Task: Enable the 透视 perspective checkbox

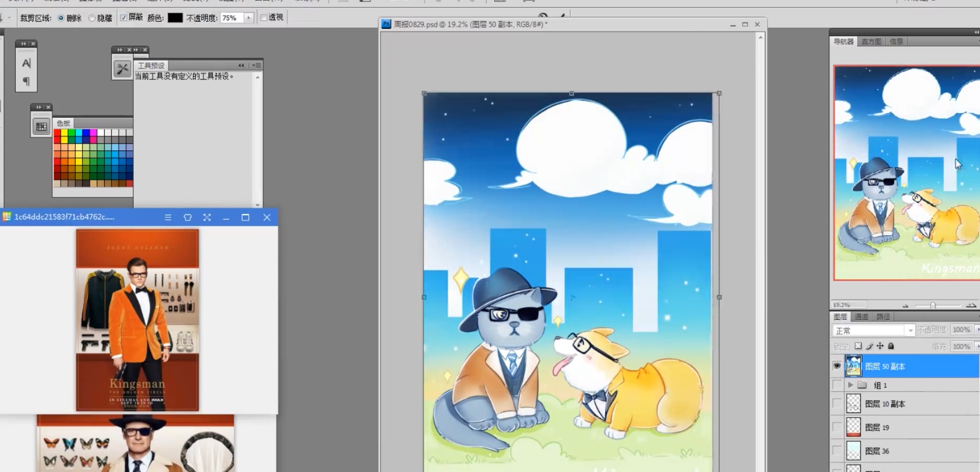Action: point(264,18)
